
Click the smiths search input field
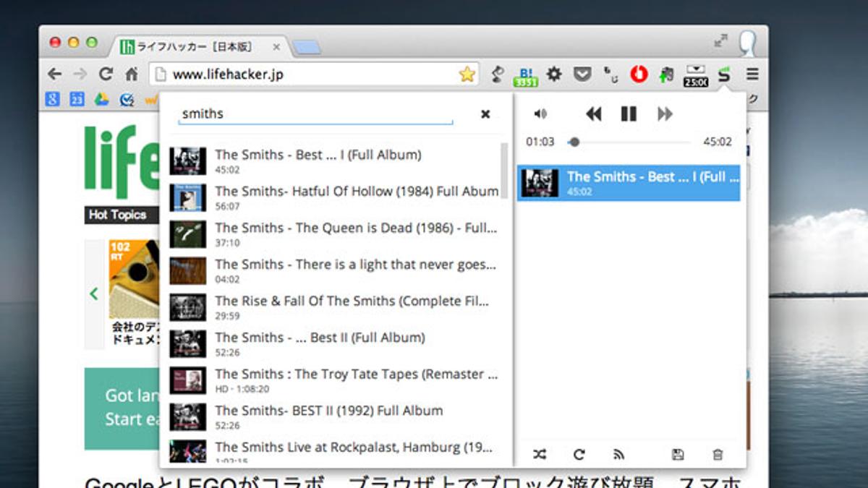315,114
